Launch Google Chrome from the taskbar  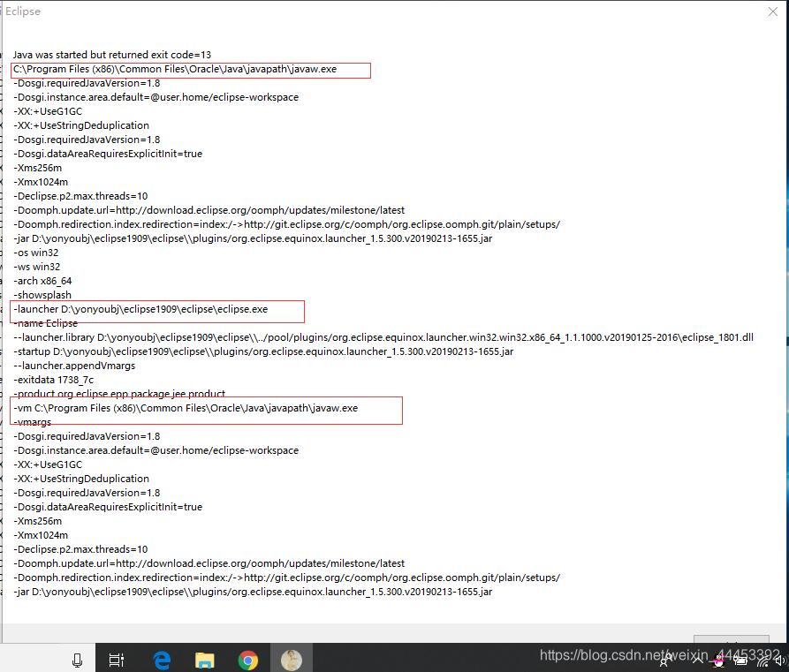248,660
